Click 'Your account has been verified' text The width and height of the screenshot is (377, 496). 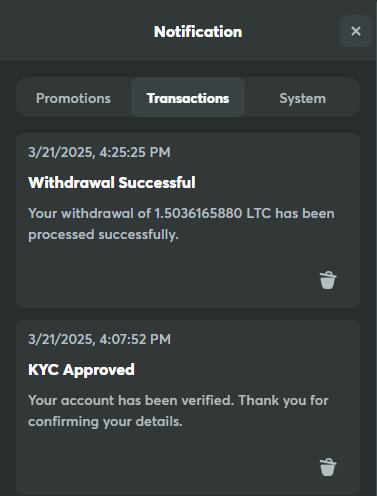(131, 400)
